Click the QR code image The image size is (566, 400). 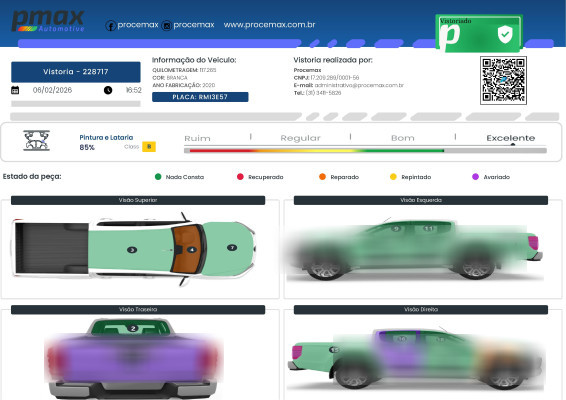pos(503,80)
